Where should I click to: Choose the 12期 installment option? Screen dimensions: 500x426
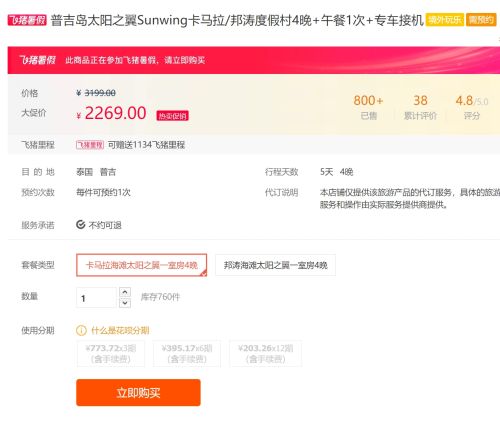[265, 353]
